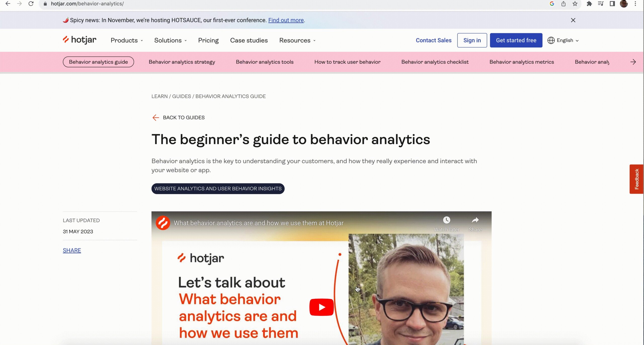Image resolution: width=644 pixels, height=345 pixels.
Task: Click LEARN in the breadcrumb
Action: point(159,96)
